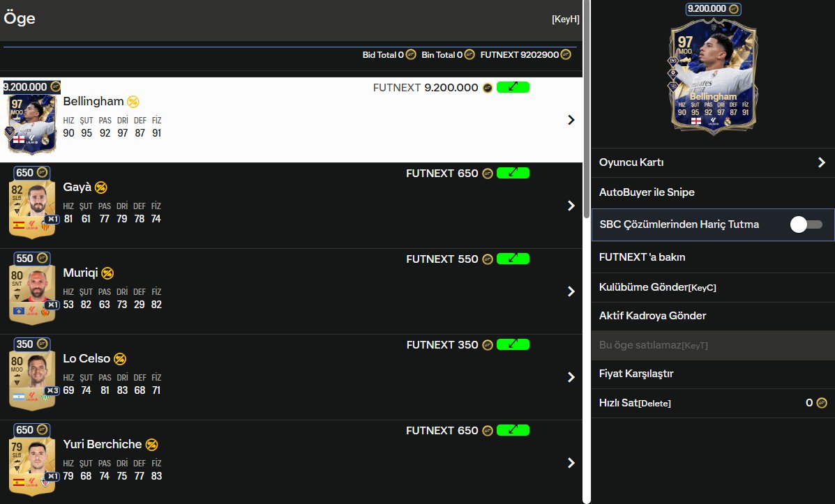Choose Hızlı Sat quick sell option
The width and height of the screenshot is (835, 504).
[713, 403]
